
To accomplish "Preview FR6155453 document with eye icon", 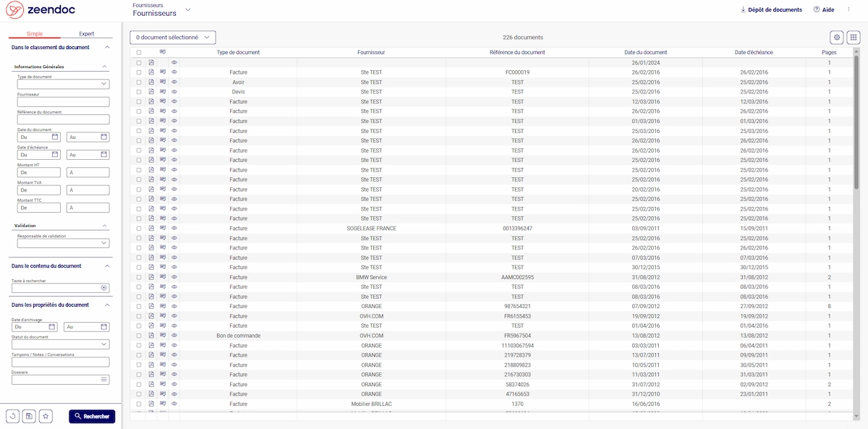I will 174,316.
